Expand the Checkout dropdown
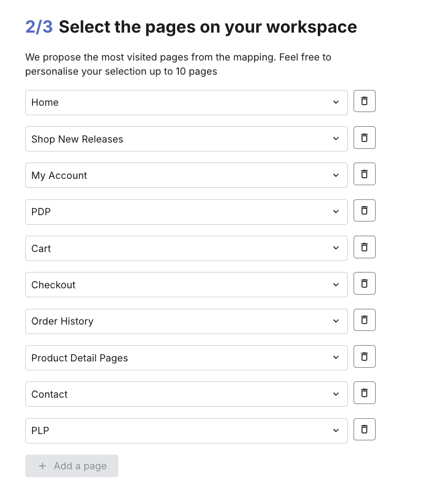Image resolution: width=423 pixels, height=504 pixels. (x=186, y=285)
